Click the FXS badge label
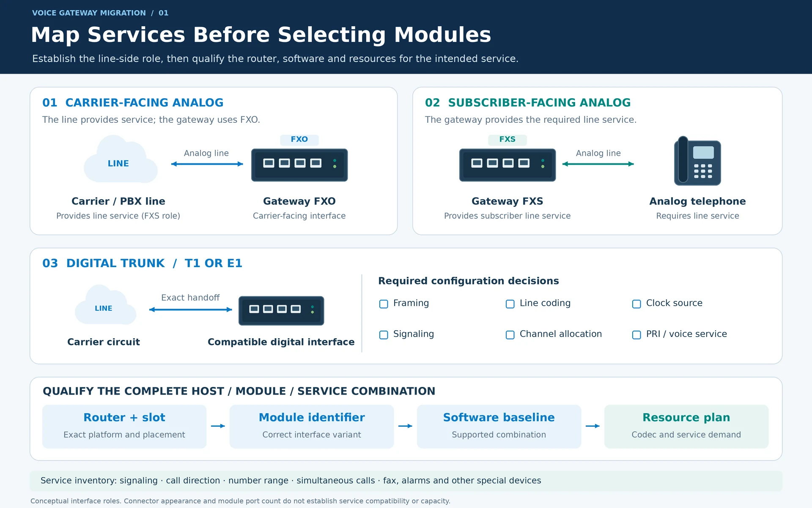The width and height of the screenshot is (812, 508). (x=507, y=140)
